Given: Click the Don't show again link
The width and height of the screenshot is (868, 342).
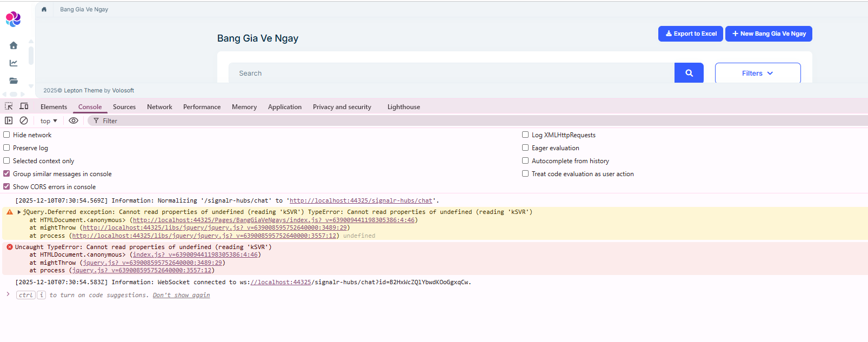Looking at the screenshot, I should [181, 295].
